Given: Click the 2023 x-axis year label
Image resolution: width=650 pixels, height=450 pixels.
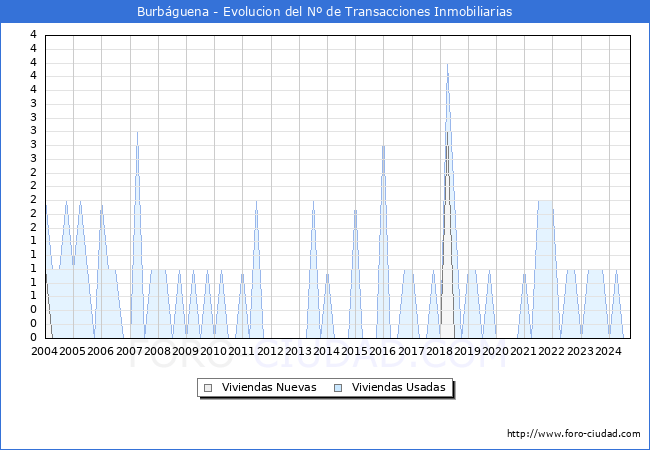Looking at the screenshot, I should coord(580,351).
